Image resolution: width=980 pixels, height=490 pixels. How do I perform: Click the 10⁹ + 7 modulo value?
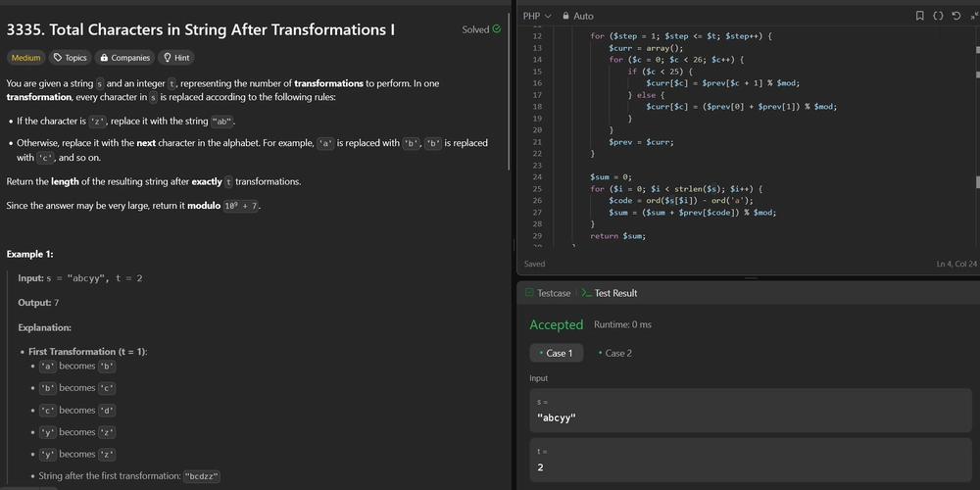coord(241,206)
